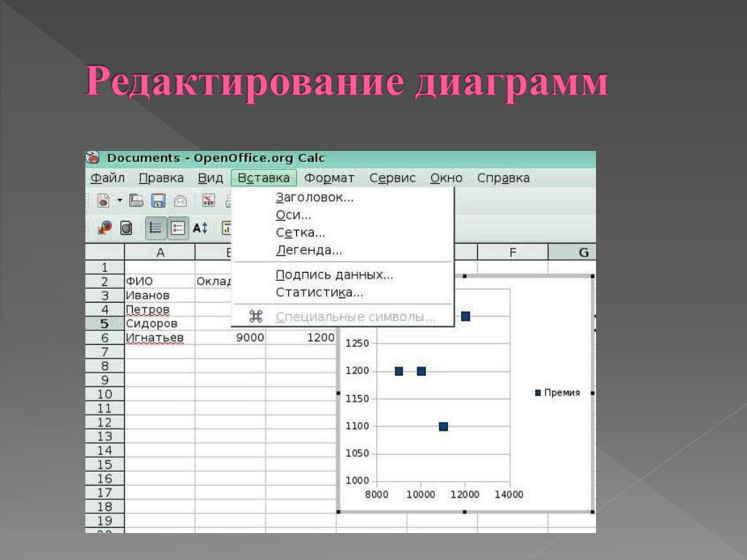747x560 pixels.
Task: Click cell containing Иванов
Action: pos(160,295)
